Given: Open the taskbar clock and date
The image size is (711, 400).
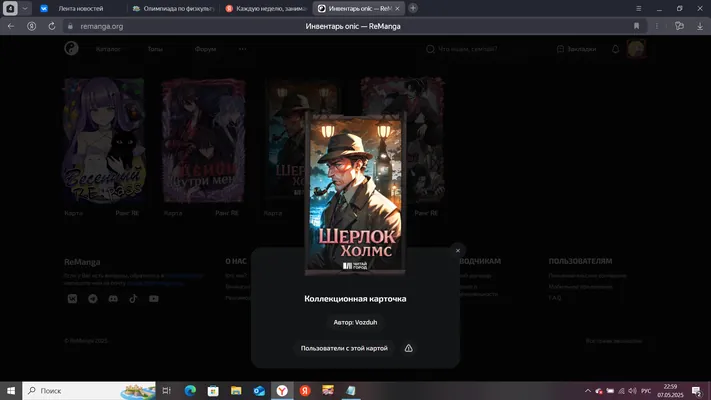Looking at the screenshot, I should click(x=670, y=391).
